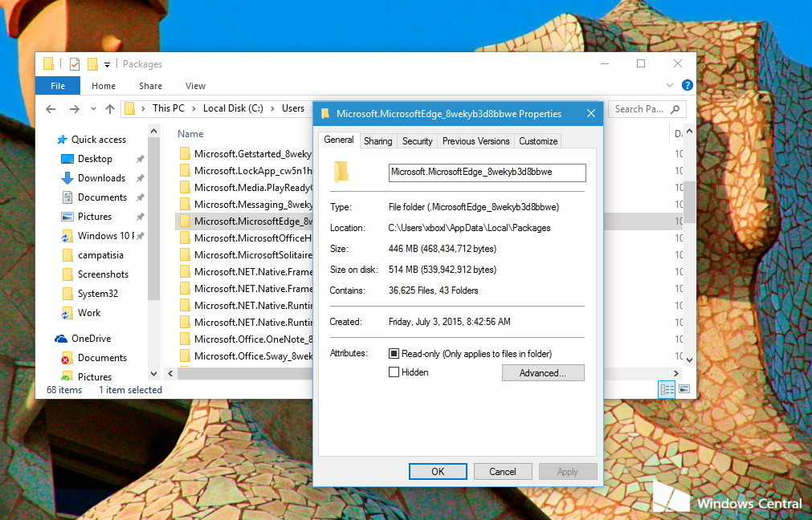Image resolution: width=812 pixels, height=520 pixels.
Task: Open Pictures under OneDrive
Action: 94,376
